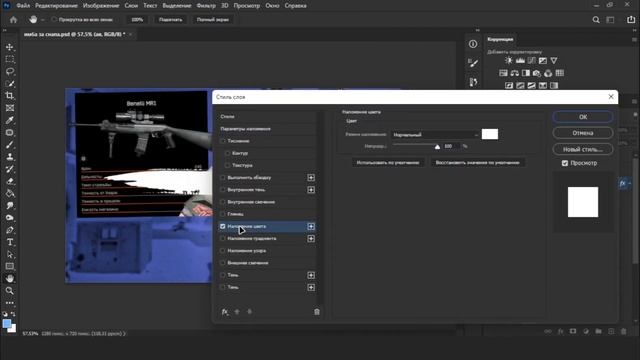Screen dimensions: 640x360
Task: Click Использовать по умолчанию button
Action: coord(388,162)
